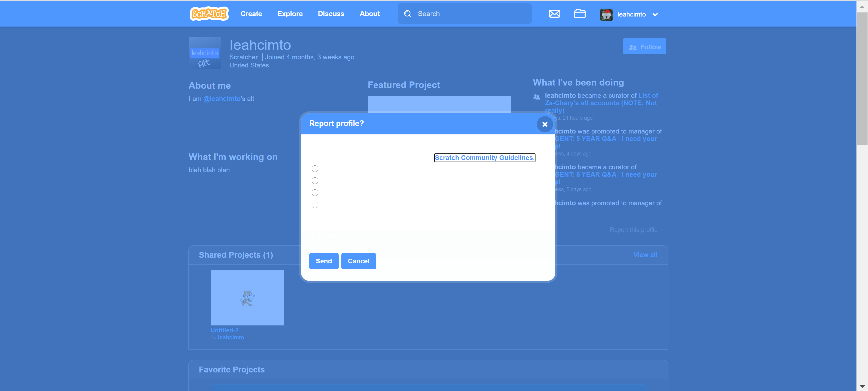Viewport: 868px width, 391px height.
Task: Cancel the report dialog
Action: 358,261
